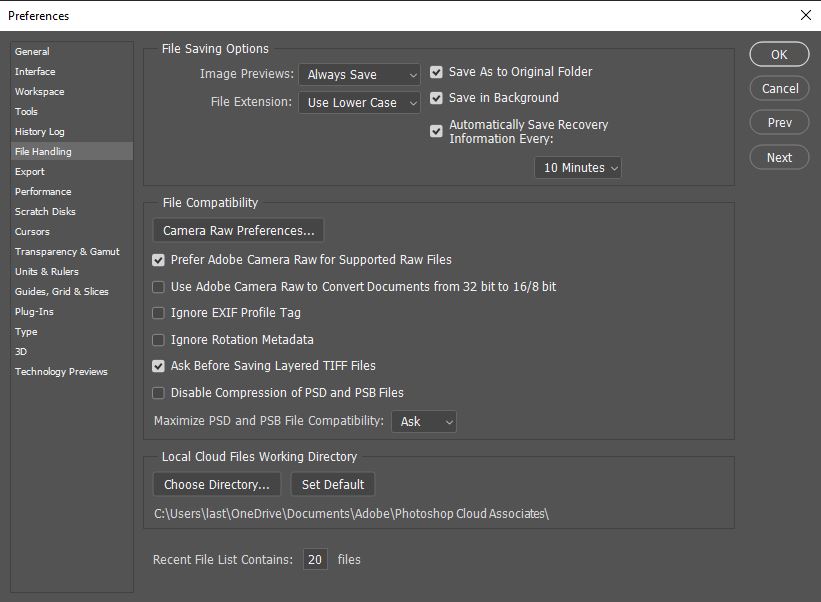Open the 10 Minutes recovery interval dropdown

click(578, 168)
